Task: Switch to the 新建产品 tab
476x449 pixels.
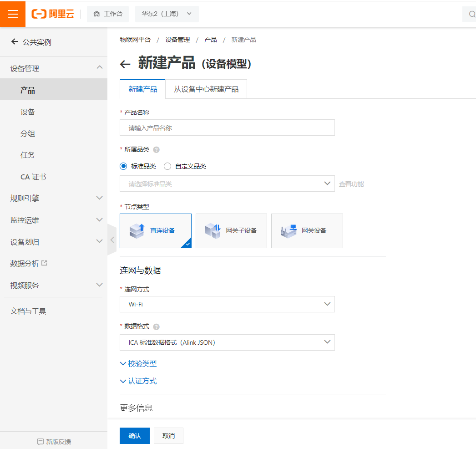Action: click(x=143, y=89)
